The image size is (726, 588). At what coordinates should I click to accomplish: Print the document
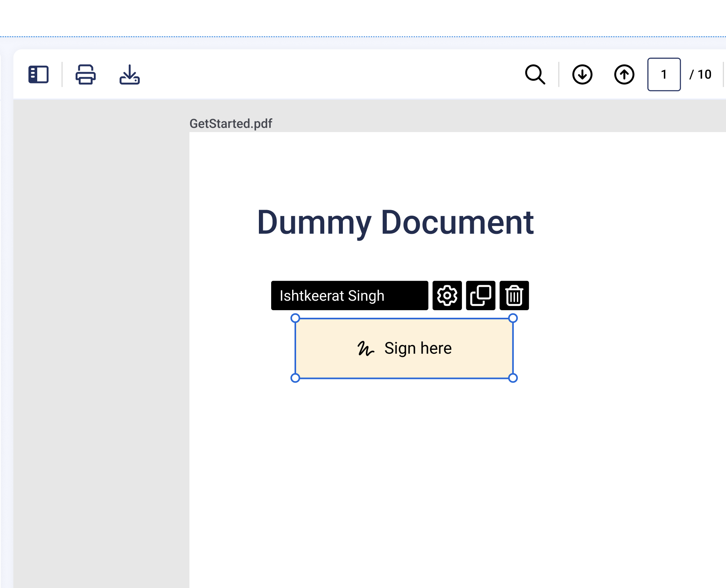[x=86, y=74]
